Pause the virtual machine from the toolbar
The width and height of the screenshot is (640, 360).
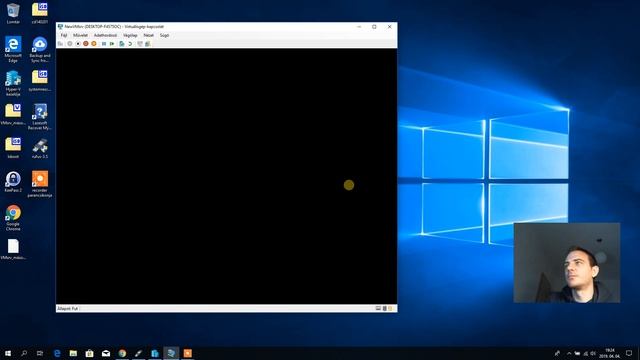104,44
